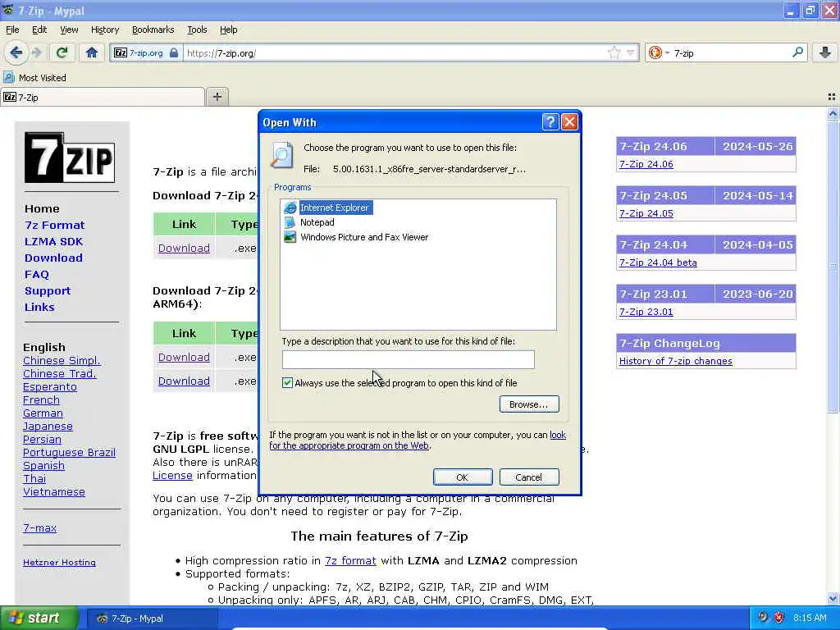Open the Links sidebar link
The image size is (840, 630).
[39, 307]
